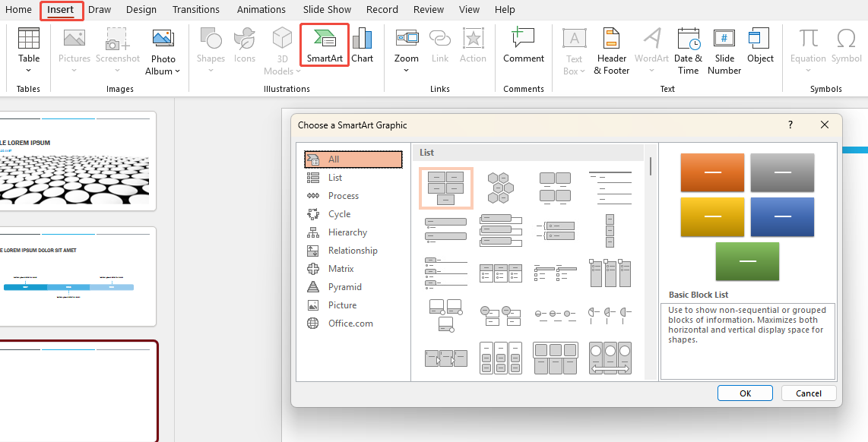
Task: Select the first slide thumbnail
Action: click(78, 161)
